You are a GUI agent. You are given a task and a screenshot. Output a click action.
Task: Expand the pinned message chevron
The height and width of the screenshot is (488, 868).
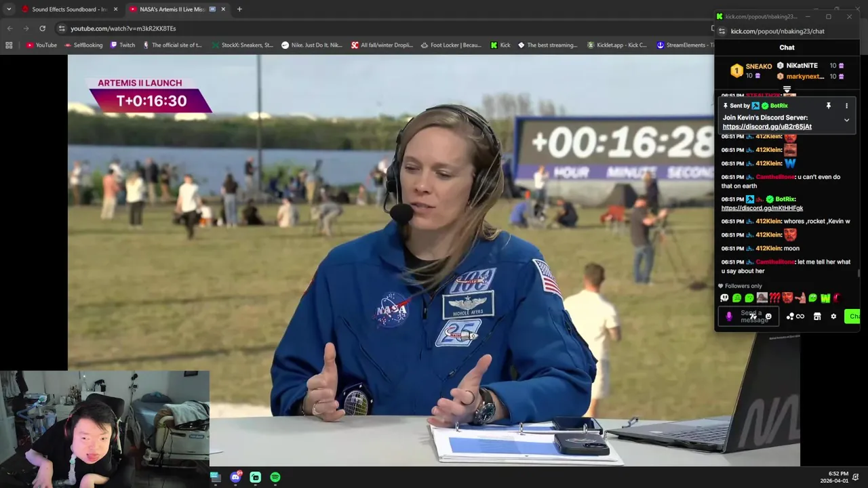pyautogui.click(x=846, y=120)
